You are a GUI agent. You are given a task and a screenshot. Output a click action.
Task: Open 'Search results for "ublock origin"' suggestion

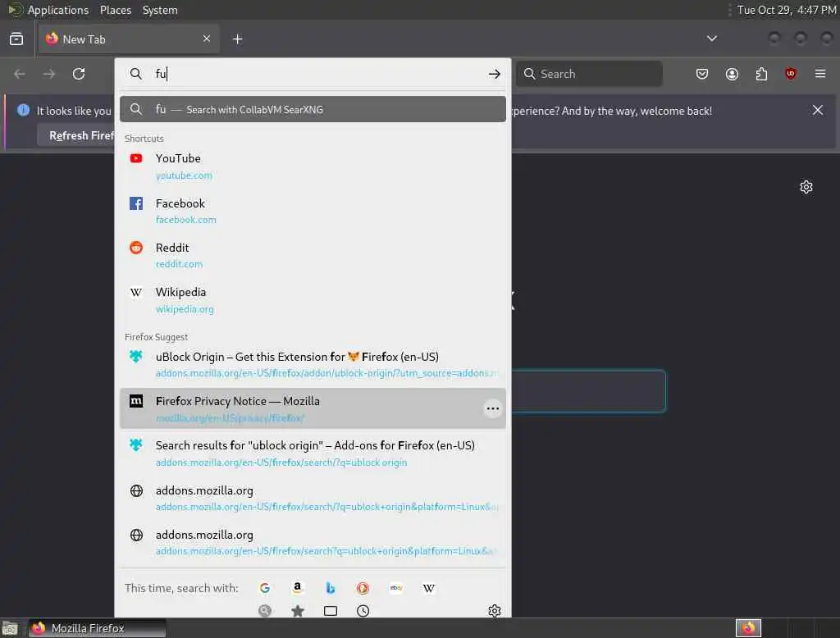click(x=313, y=453)
